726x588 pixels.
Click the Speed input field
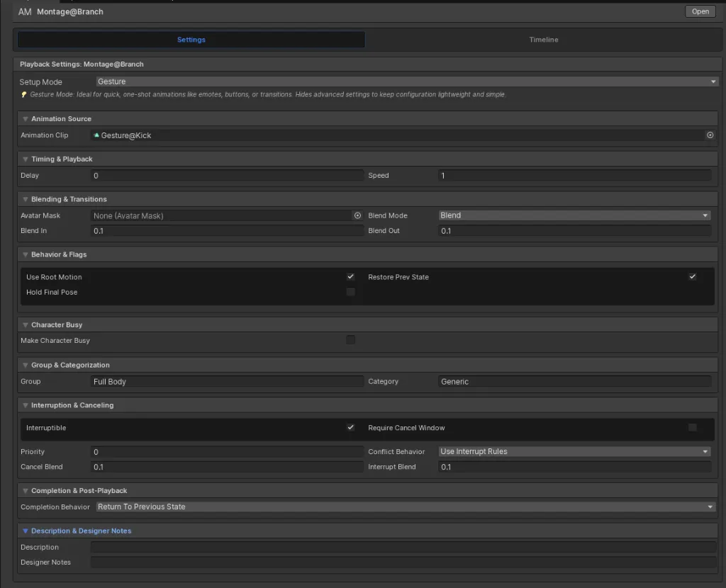[574, 176]
